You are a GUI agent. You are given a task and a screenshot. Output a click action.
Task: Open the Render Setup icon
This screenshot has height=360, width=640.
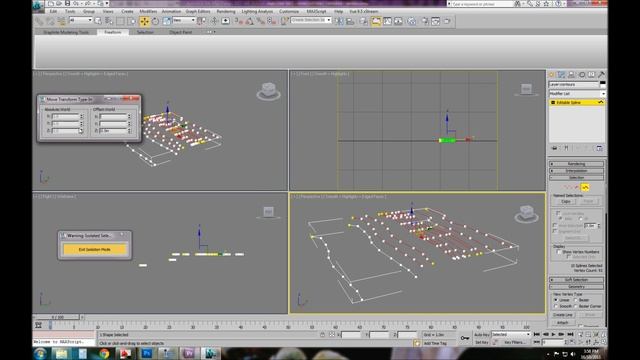click(x=425, y=21)
